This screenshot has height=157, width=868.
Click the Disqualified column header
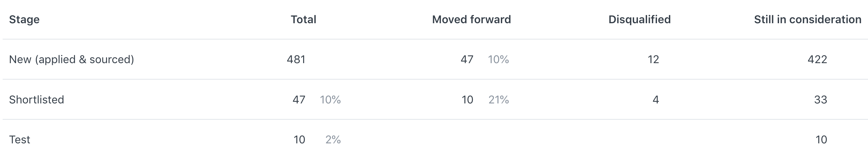640,19
